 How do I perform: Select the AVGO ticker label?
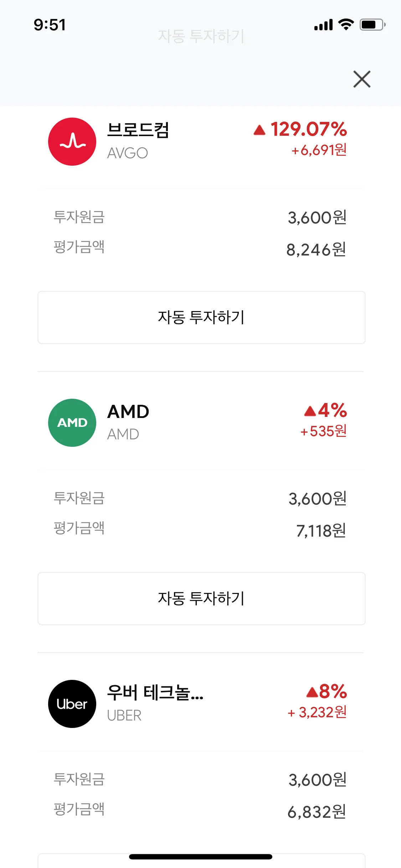[x=128, y=153]
